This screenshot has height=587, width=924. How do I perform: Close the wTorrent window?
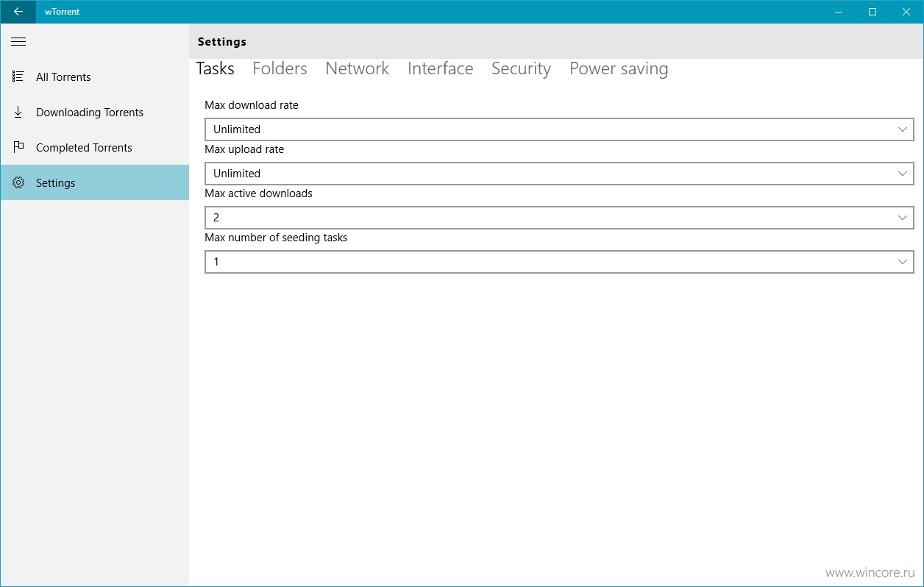(x=906, y=12)
